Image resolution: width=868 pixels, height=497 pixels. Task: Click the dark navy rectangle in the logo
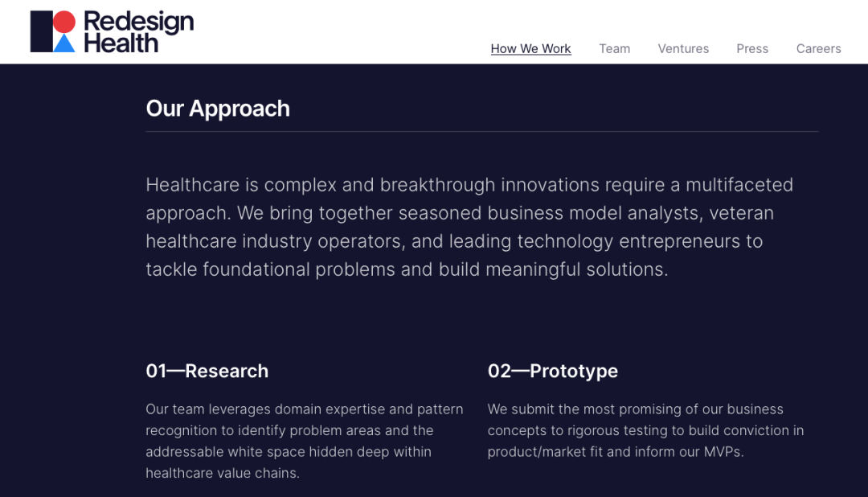40,32
